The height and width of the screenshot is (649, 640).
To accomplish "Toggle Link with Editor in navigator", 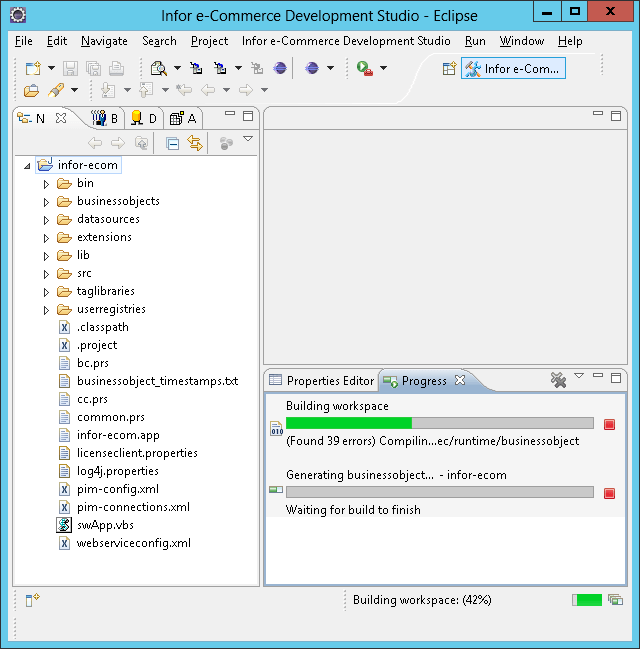I will pos(195,143).
